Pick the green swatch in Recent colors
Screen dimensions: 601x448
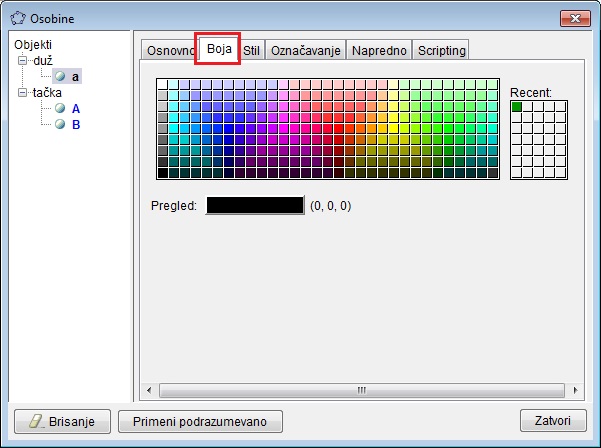click(x=516, y=107)
